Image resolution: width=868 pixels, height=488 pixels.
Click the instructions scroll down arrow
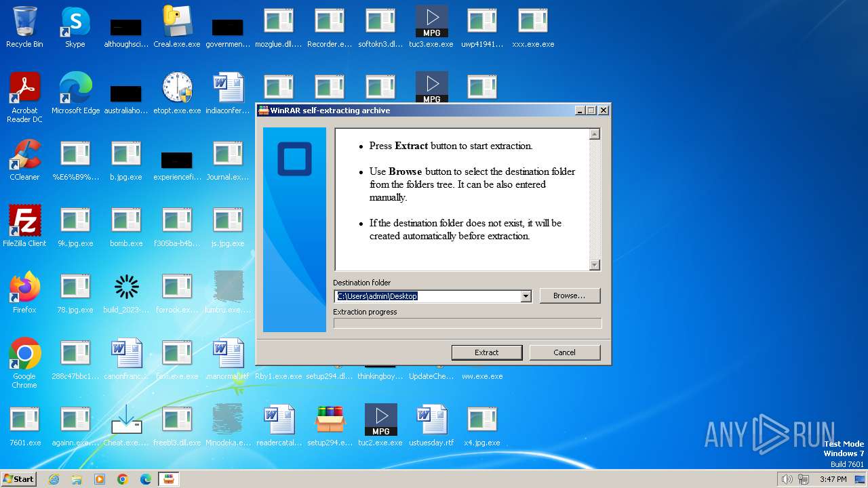coord(595,265)
